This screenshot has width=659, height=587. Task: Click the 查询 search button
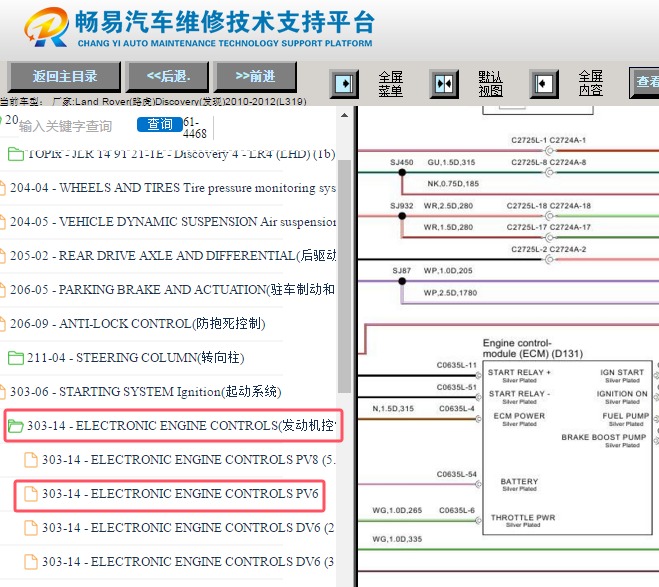[160, 124]
